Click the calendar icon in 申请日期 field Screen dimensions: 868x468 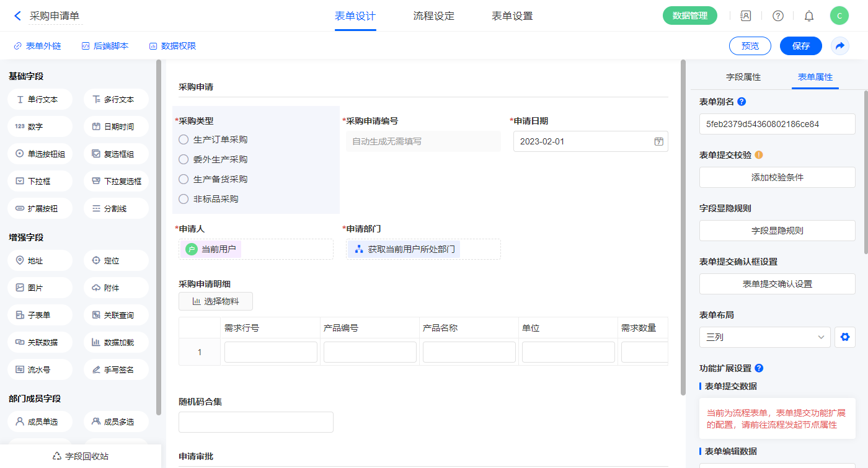point(658,141)
